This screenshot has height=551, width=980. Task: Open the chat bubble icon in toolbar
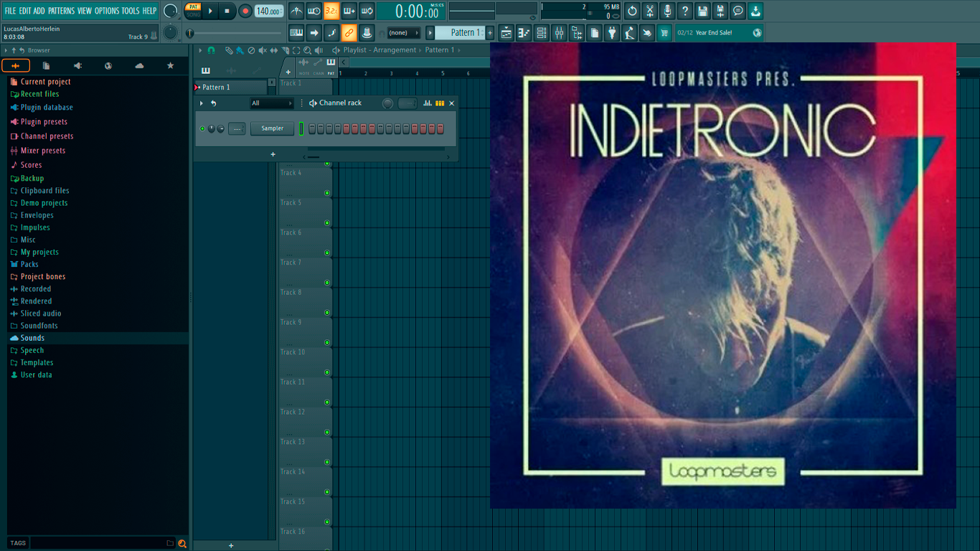tap(738, 11)
